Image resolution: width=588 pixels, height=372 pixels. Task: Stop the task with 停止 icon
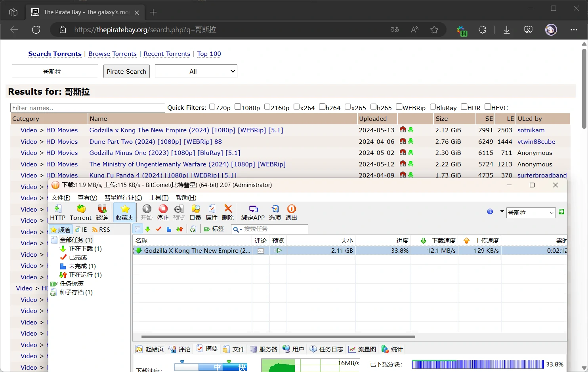[163, 212]
